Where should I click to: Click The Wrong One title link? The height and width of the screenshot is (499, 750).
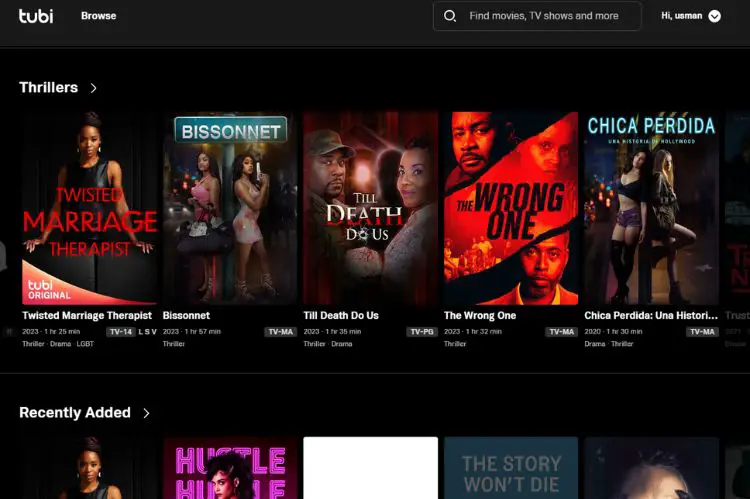click(x=480, y=315)
